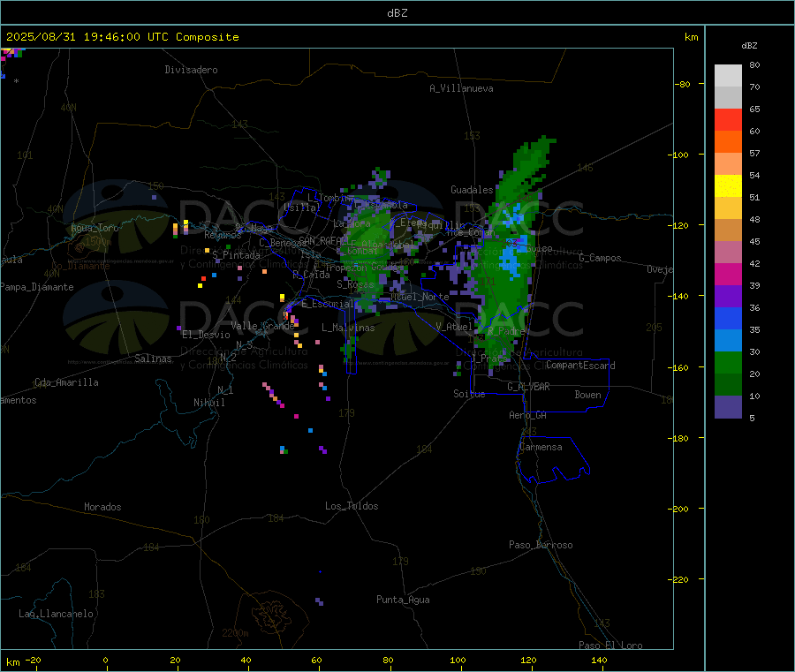
Task: Click the Agua_Toro label
Action: point(95,228)
